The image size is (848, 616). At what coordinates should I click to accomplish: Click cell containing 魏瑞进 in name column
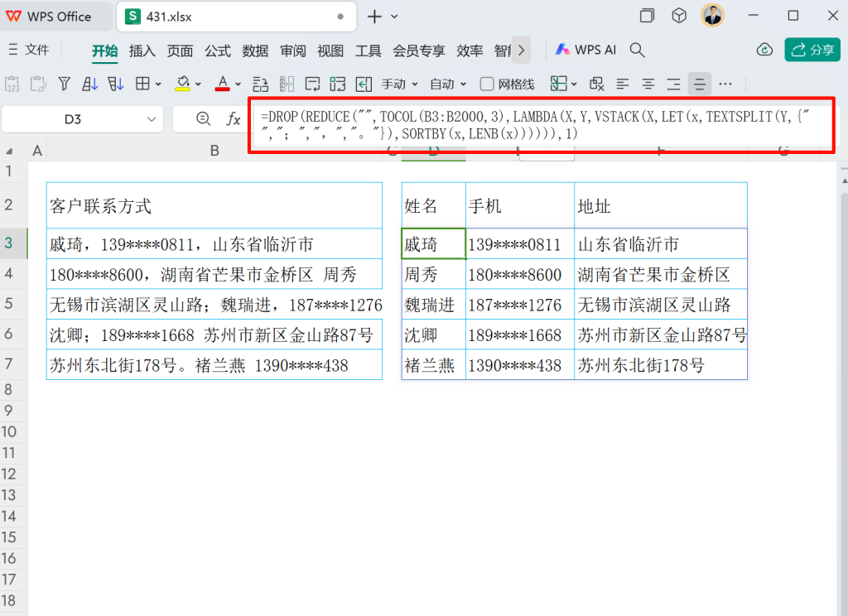tap(433, 305)
